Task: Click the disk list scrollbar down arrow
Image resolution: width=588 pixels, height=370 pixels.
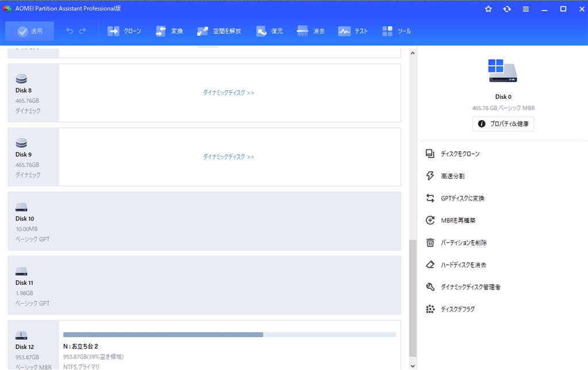Action: 412,366
